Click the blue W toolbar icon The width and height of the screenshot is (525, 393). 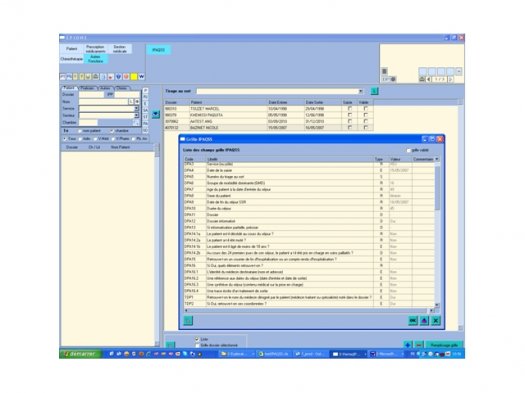141,77
